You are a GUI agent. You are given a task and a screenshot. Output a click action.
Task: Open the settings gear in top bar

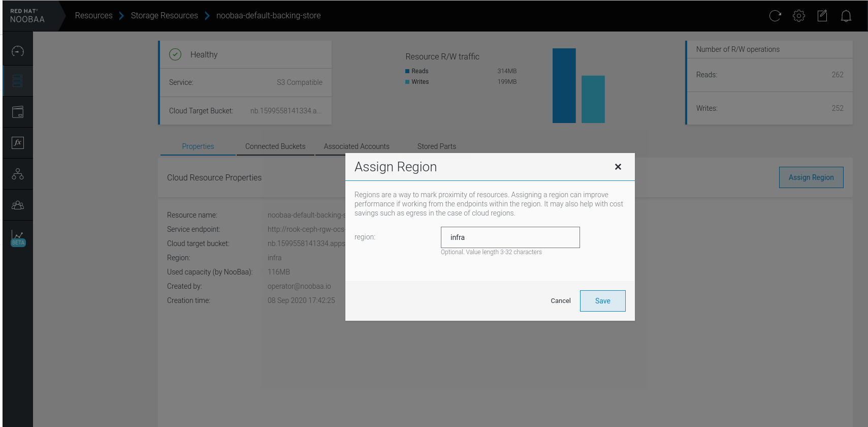(x=798, y=16)
